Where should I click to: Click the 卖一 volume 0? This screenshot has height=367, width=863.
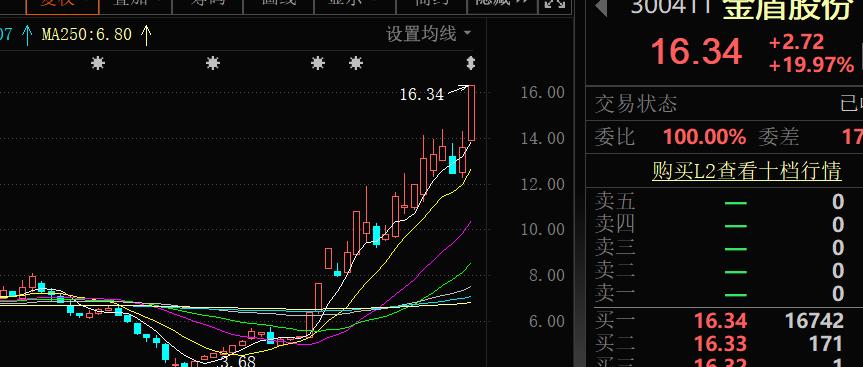[837, 294]
